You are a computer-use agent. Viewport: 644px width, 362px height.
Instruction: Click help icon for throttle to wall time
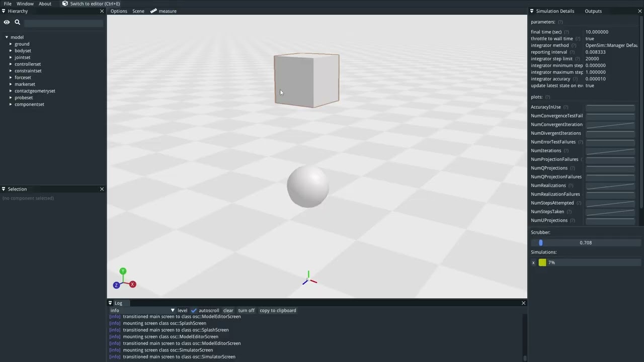tap(578, 39)
